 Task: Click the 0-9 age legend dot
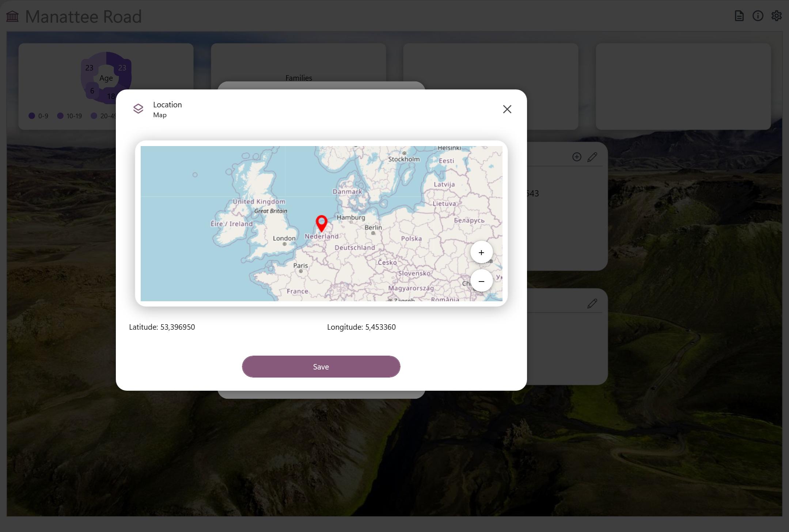pos(32,116)
